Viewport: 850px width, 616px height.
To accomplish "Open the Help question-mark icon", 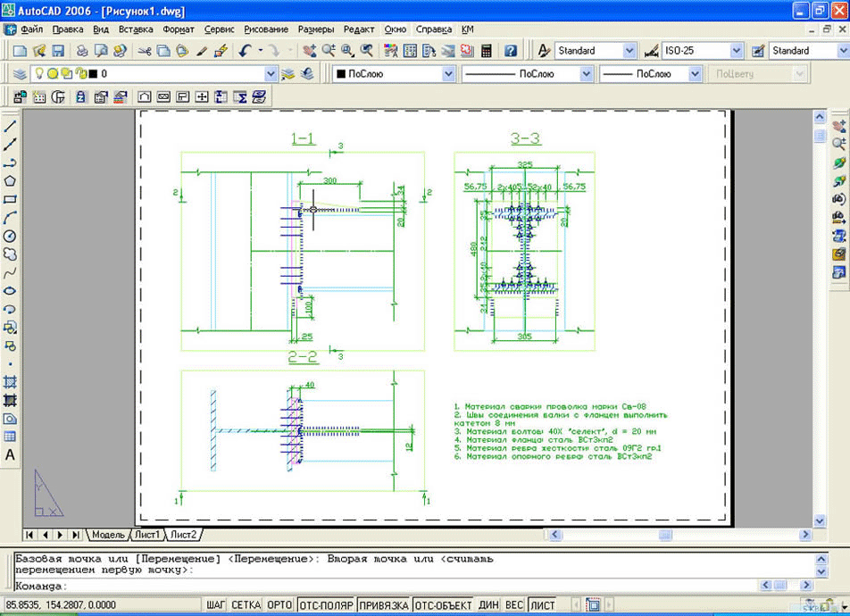I will 510,51.
